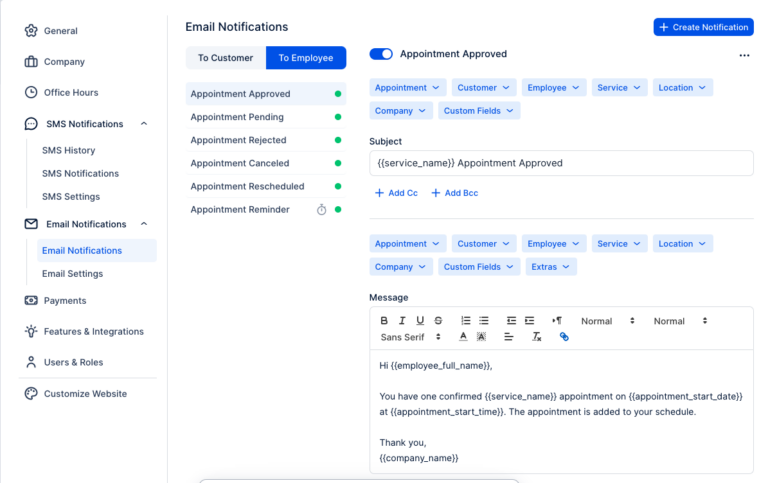
Task: Collapse the SMS Notifications sidebar section
Action: point(144,124)
